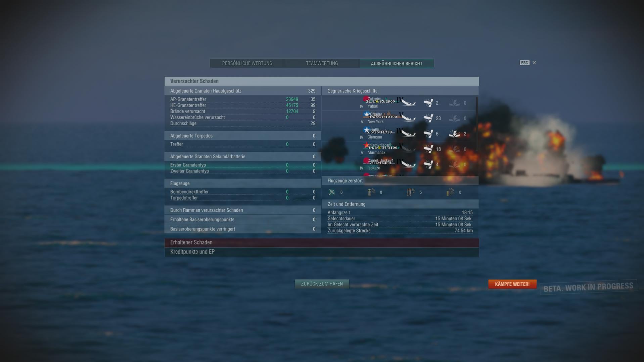Click the Murmansk shell hits icon

coord(428,149)
